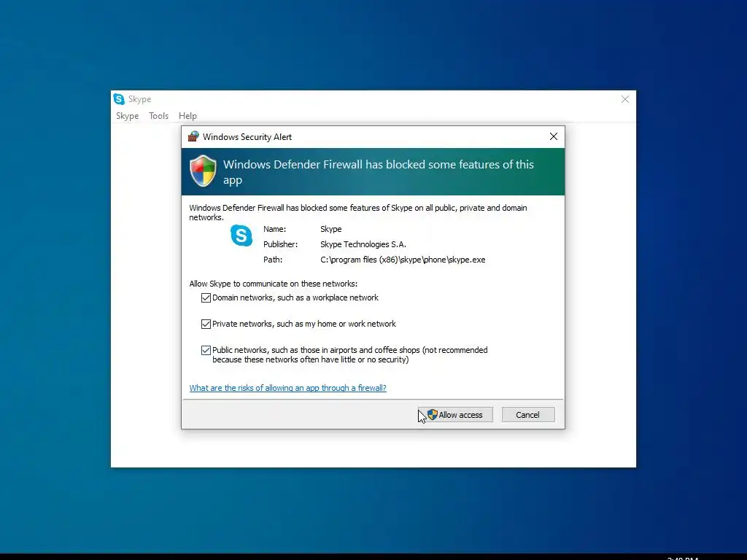Open the Tools menu

click(x=158, y=116)
